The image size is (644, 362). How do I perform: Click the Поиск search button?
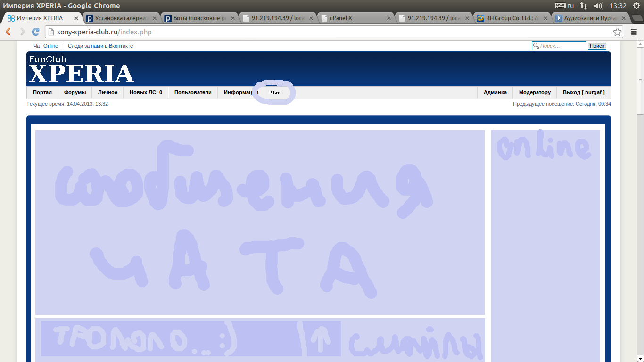597,46
